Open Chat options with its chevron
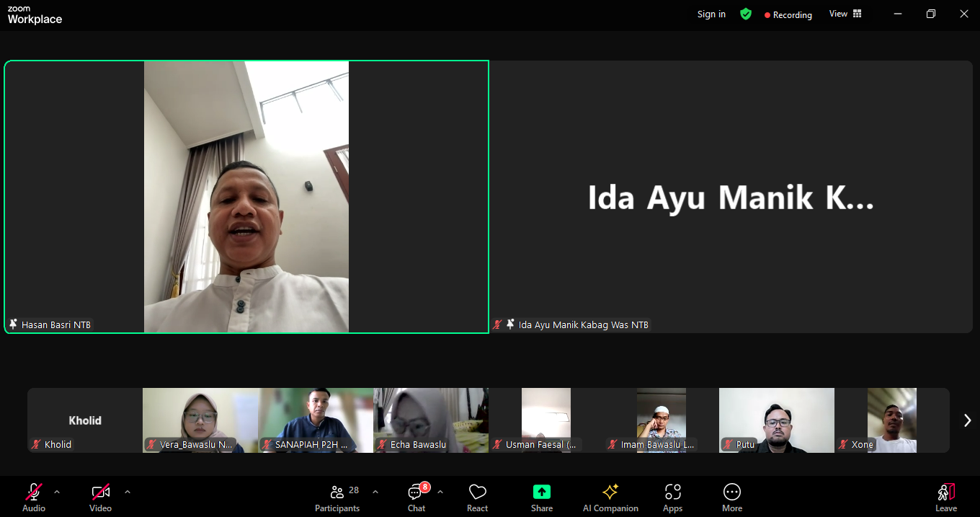980x517 pixels. (x=440, y=492)
